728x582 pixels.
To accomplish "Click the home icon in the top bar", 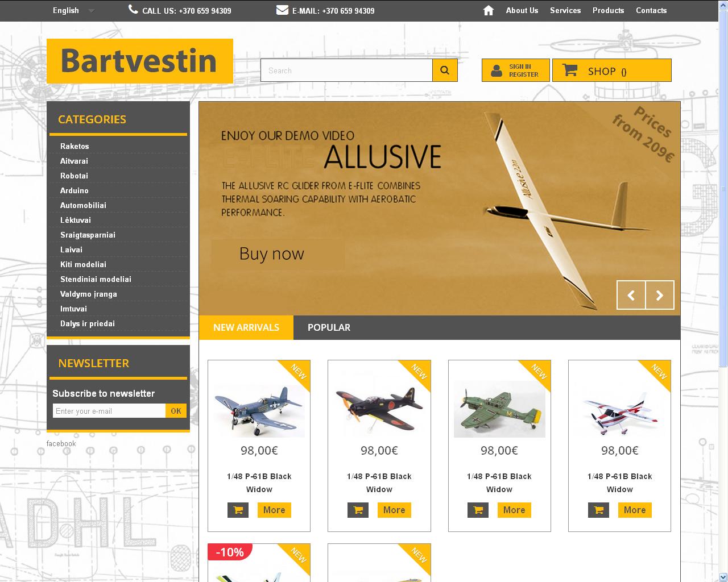I will [488, 10].
